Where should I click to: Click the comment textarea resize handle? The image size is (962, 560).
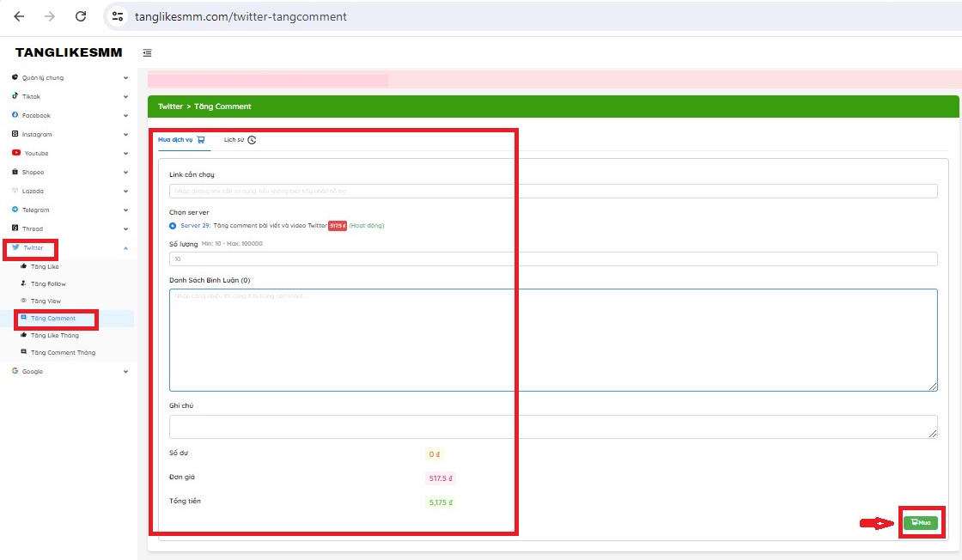pyautogui.click(x=933, y=387)
